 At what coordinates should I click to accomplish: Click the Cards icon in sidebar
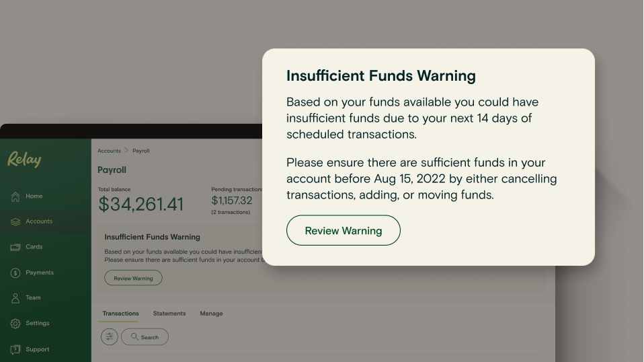15,247
